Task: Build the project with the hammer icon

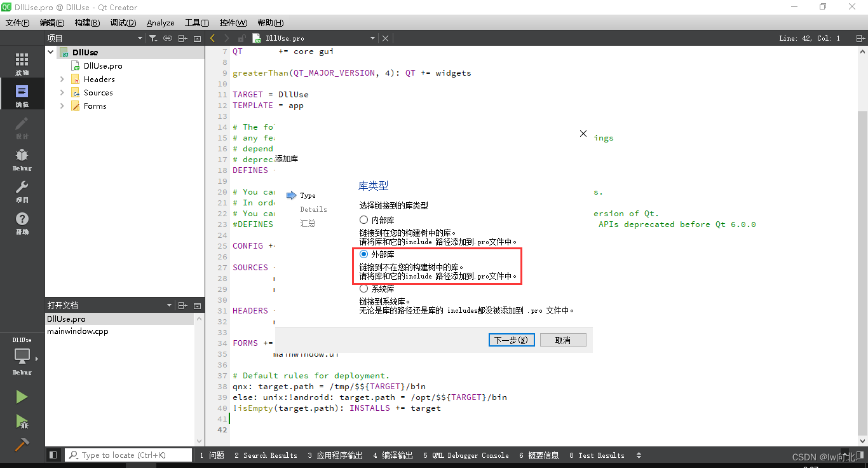Action: tap(22, 444)
